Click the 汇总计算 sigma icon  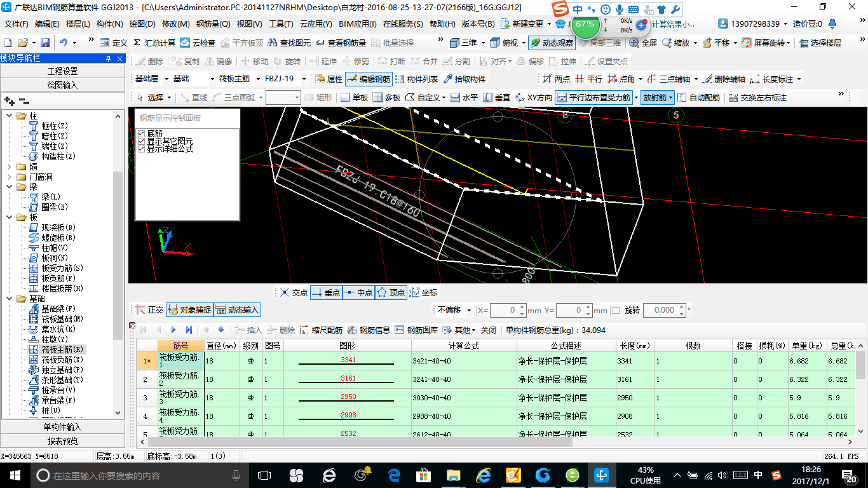click(155, 43)
